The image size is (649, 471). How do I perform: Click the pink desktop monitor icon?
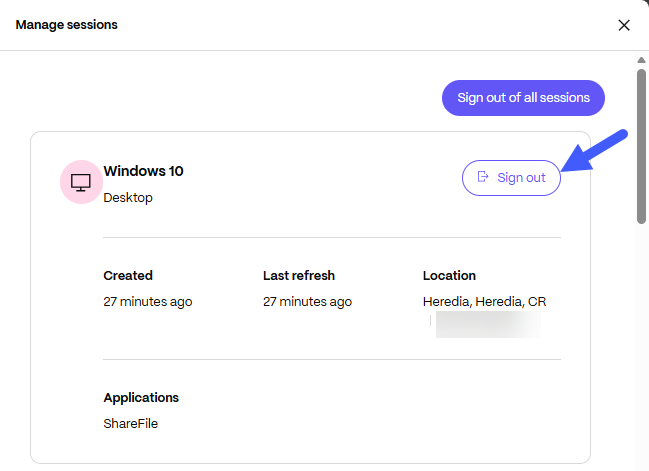[81, 182]
